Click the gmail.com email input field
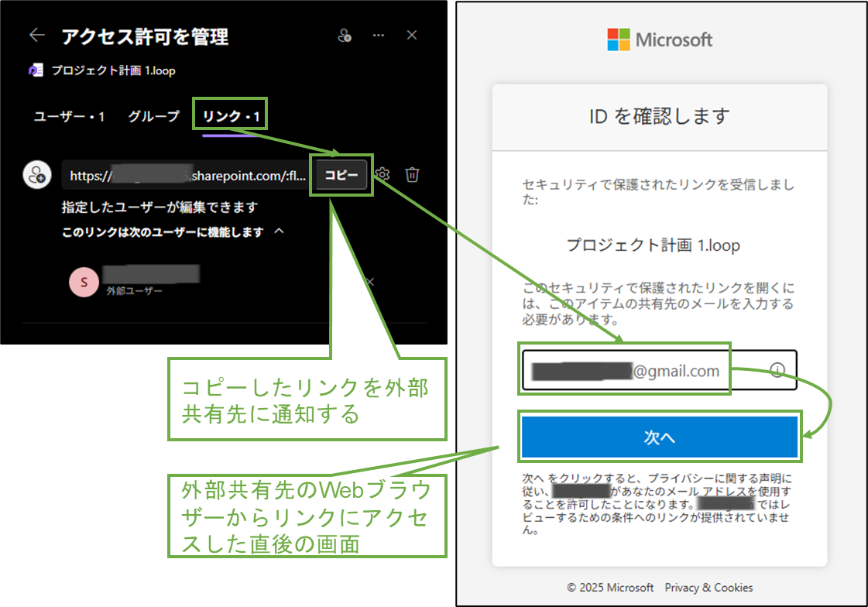 659,370
